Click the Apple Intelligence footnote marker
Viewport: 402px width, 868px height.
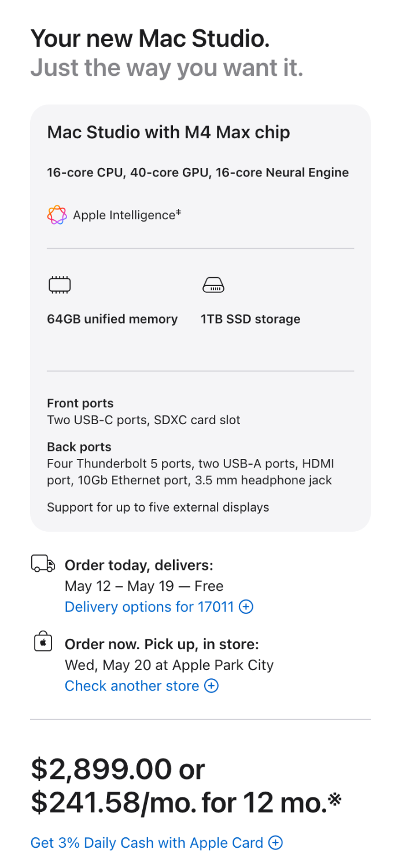coord(179,213)
